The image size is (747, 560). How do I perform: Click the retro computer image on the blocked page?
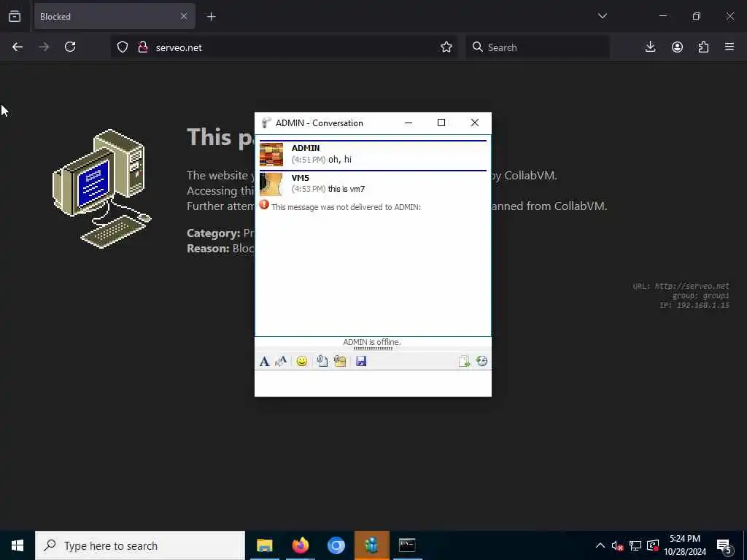101,189
